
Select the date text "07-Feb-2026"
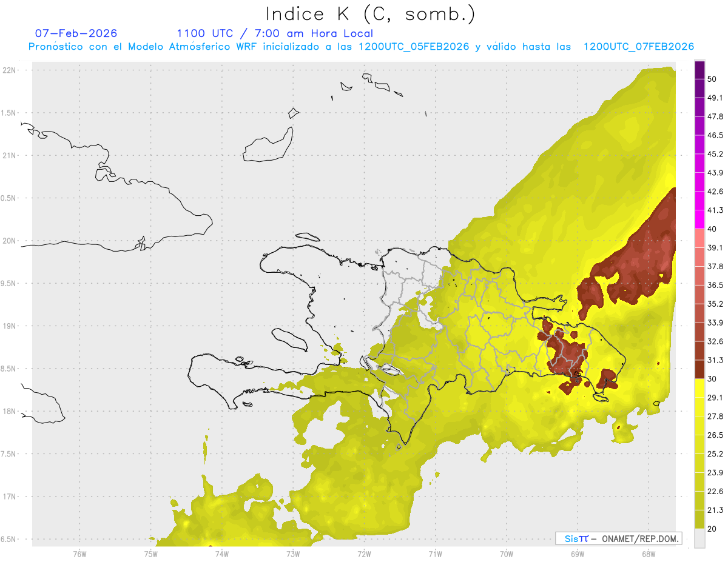pos(76,33)
